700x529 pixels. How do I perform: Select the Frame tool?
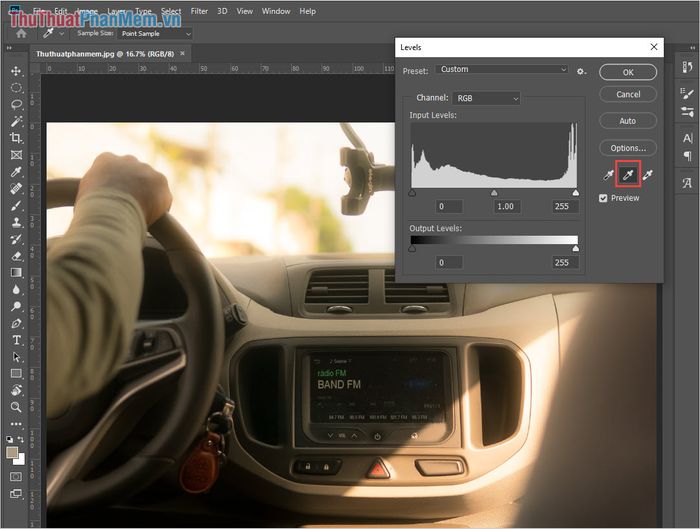(16, 155)
